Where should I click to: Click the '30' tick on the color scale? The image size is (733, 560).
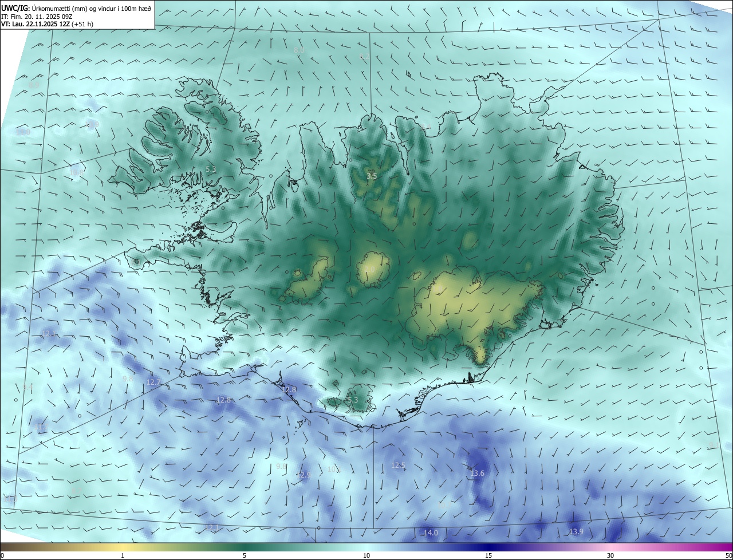pos(610,556)
